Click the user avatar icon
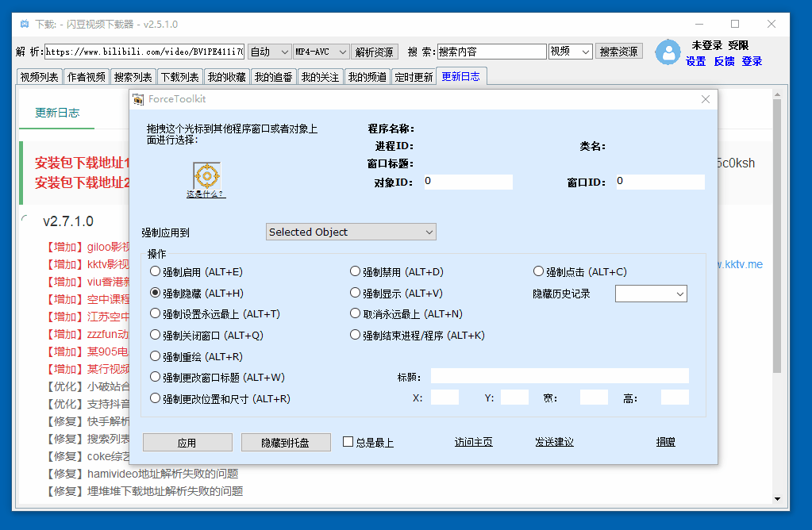This screenshot has width=812, height=530. point(668,52)
